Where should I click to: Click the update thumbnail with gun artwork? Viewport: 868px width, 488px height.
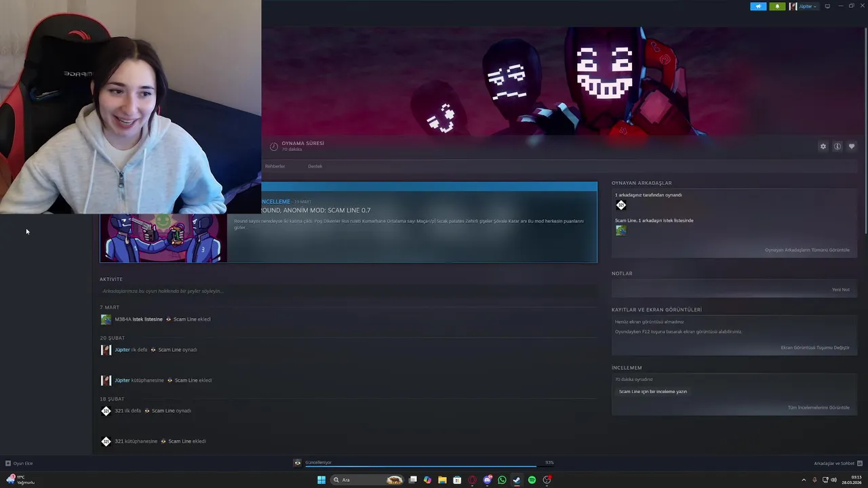tap(163, 238)
